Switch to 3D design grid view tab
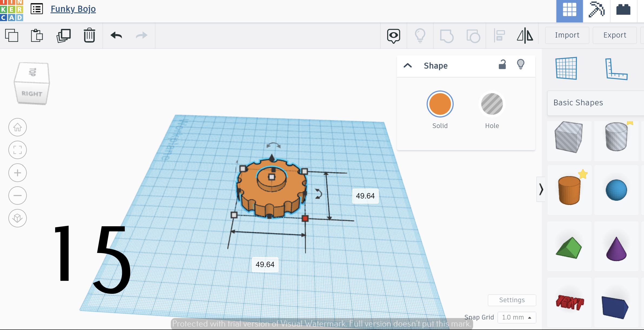The height and width of the screenshot is (330, 644). tap(569, 10)
